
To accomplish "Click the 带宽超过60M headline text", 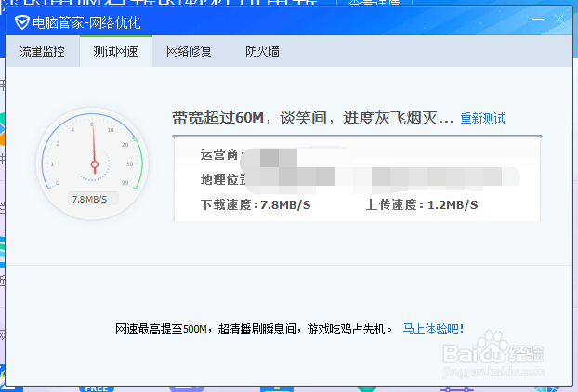I will 313,118.
